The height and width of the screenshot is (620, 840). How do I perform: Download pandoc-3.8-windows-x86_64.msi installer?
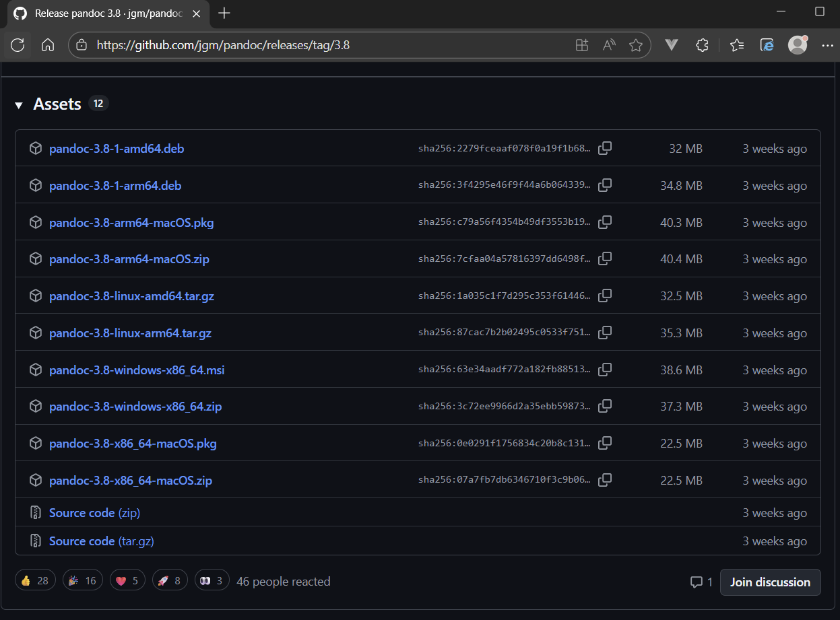tap(137, 370)
